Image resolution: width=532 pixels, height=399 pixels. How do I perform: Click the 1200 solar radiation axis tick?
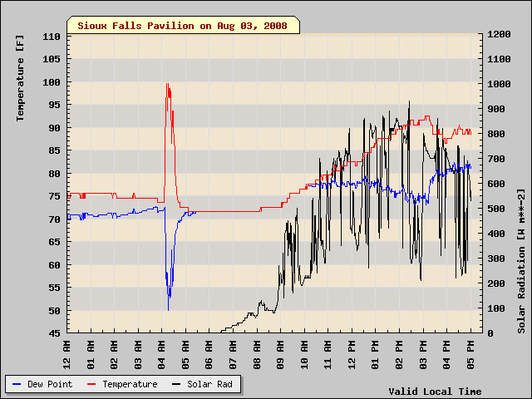[499, 34]
